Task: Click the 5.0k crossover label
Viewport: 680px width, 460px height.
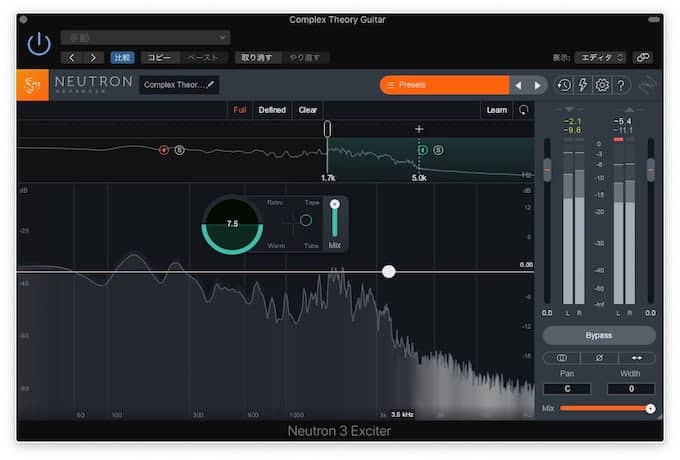Action: click(419, 178)
